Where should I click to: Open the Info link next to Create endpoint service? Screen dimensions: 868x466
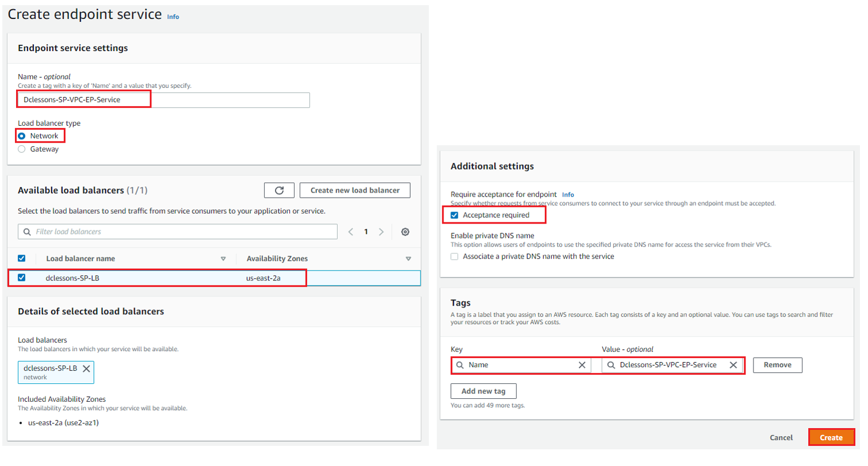[173, 17]
